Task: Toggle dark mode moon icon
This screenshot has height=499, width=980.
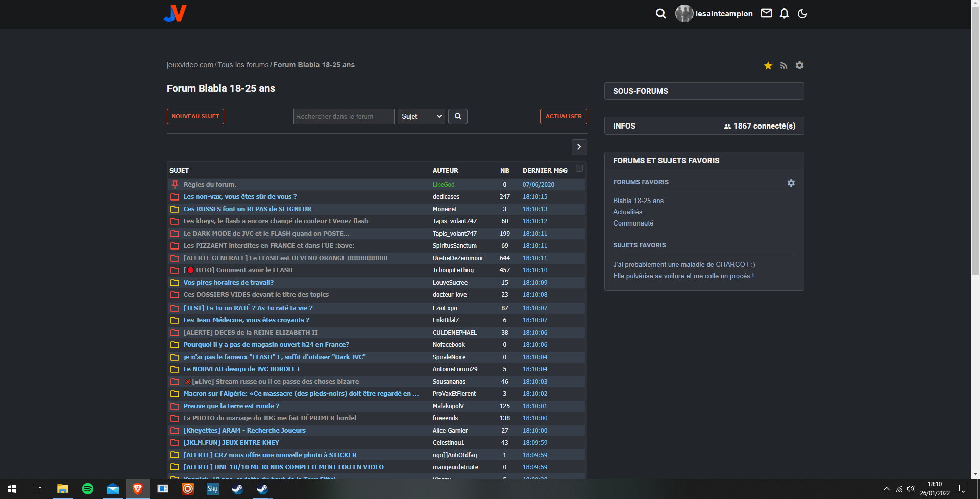Action: [x=802, y=14]
